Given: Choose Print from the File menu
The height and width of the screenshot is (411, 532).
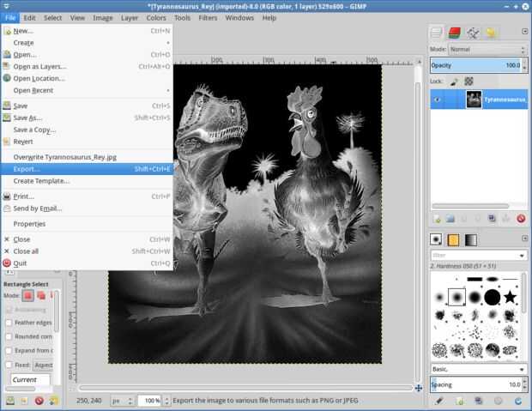Looking at the screenshot, I should [87, 196].
